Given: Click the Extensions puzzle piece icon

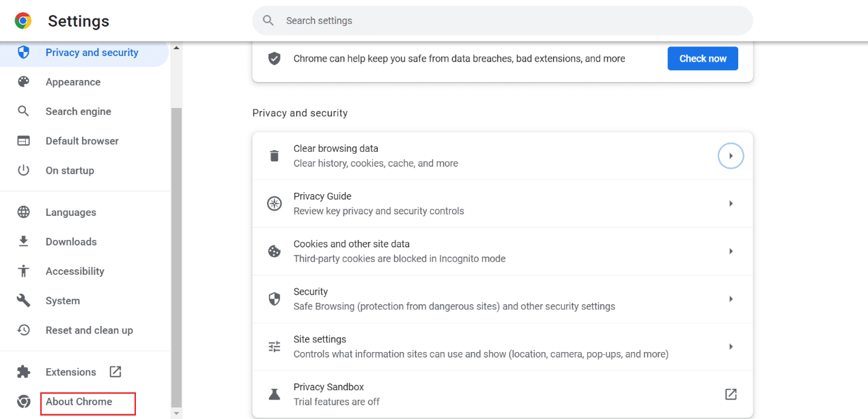Looking at the screenshot, I should (x=23, y=372).
